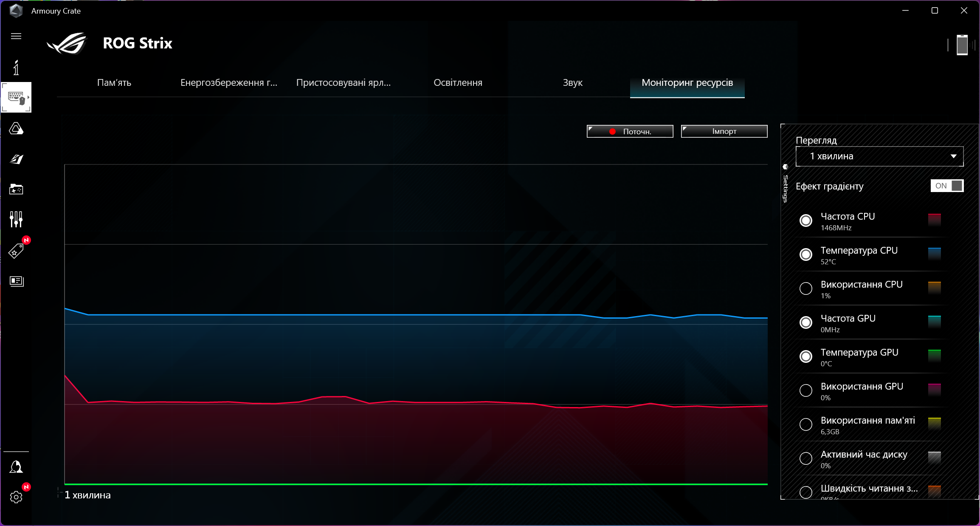Toggle the Ефект градієнту switch
Screen dimensions: 980x526
[946, 186]
